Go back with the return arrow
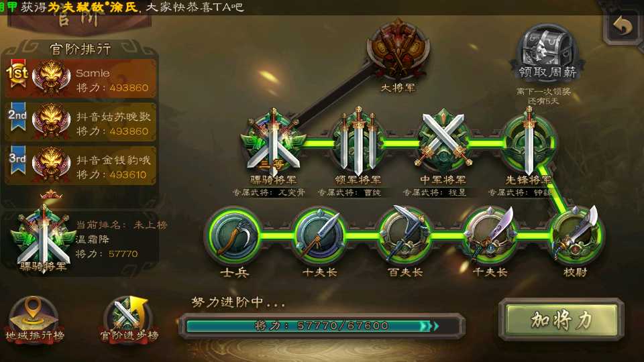This screenshot has height=362, width=644. 623,26
